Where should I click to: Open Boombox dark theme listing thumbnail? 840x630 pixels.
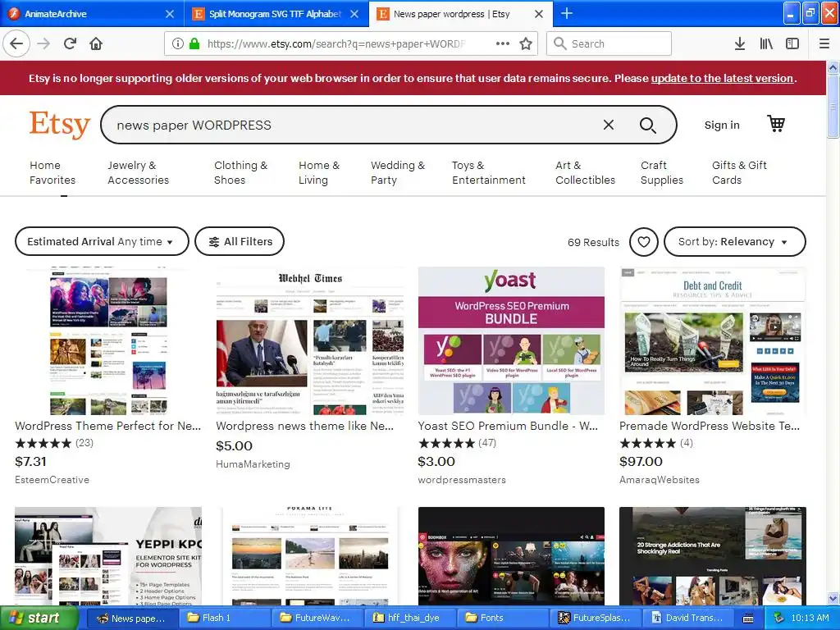coord(511,556)
